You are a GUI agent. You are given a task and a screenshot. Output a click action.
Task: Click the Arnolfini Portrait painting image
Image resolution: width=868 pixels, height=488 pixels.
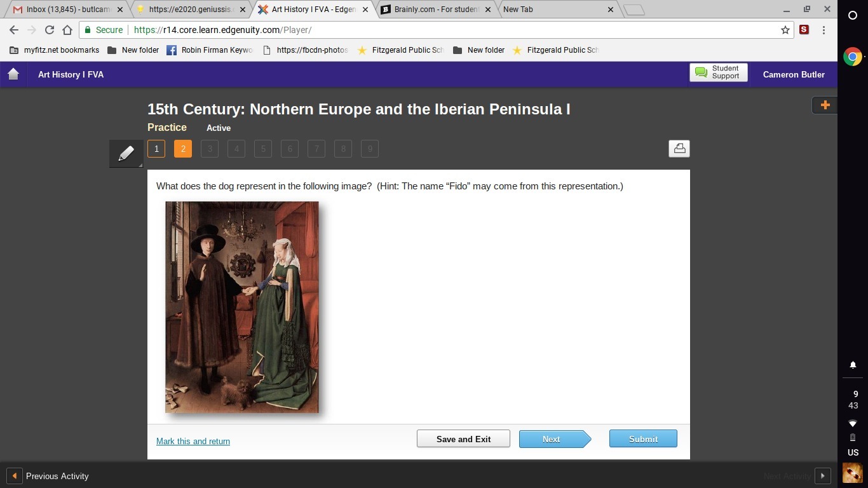click(242, 307)
